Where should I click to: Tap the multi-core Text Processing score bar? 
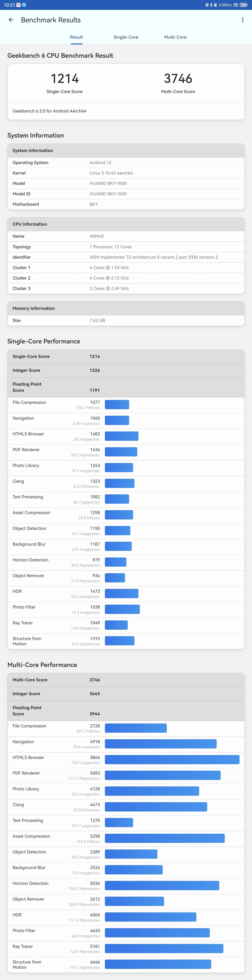tap(119, 823)
